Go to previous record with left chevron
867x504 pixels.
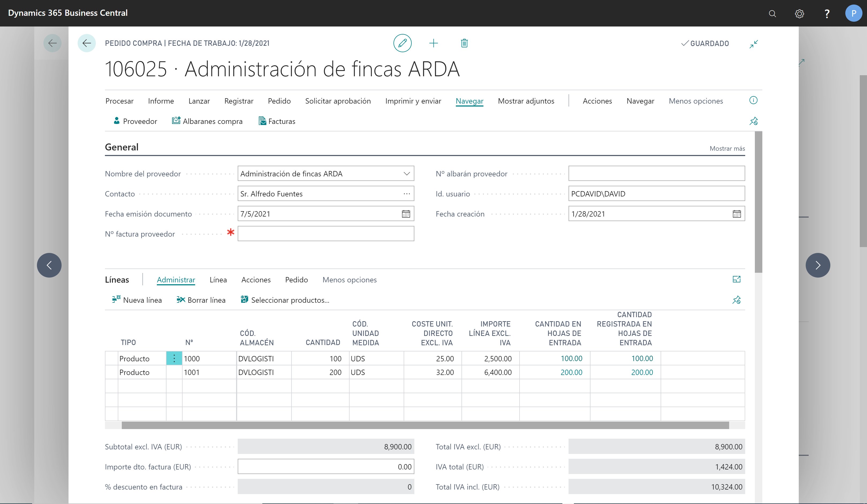49,265
